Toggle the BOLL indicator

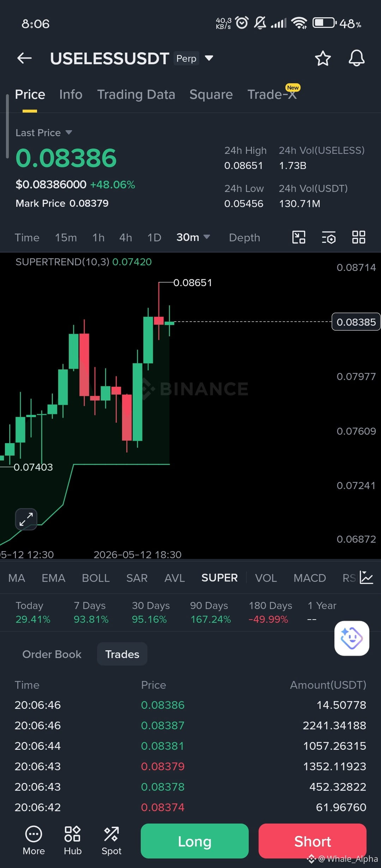[x=96, y=578]
